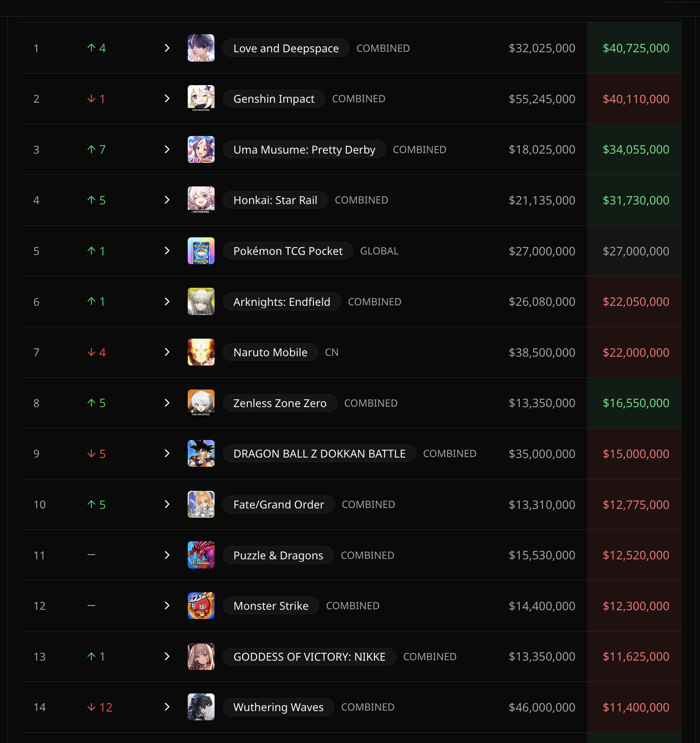Click the Dragon Ball Dokkan Battle icon
700x743 pixels.
tap(201, 453)
